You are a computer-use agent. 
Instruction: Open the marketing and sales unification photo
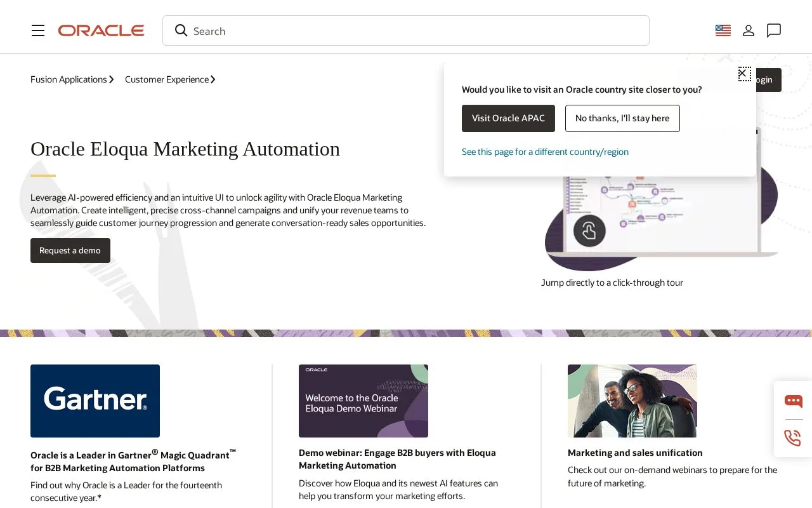[x=632, y=401]
